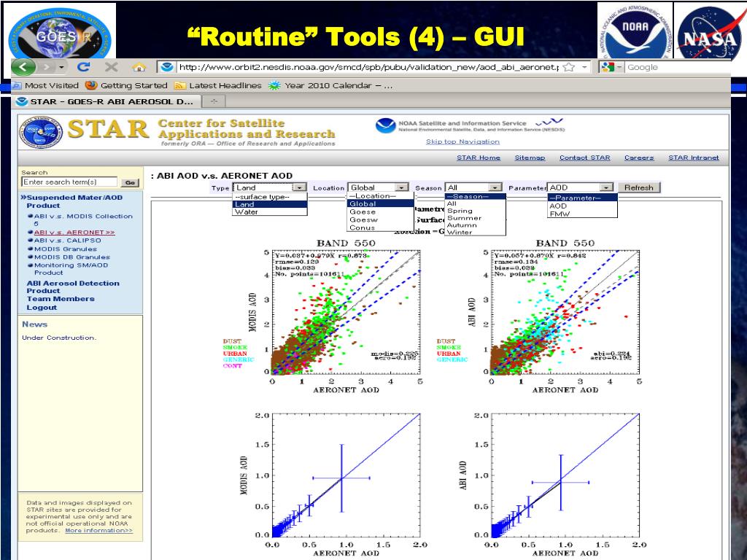The height and width of the screenshot is (560, 747).
Task: Click the STAR circular logo in header
Action: pos(41,133)
